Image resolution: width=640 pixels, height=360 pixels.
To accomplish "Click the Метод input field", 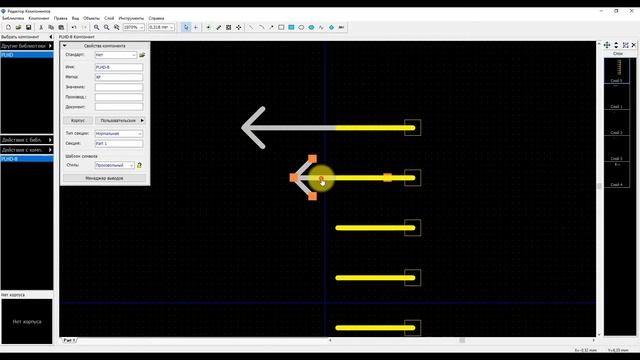I will 119,77.
